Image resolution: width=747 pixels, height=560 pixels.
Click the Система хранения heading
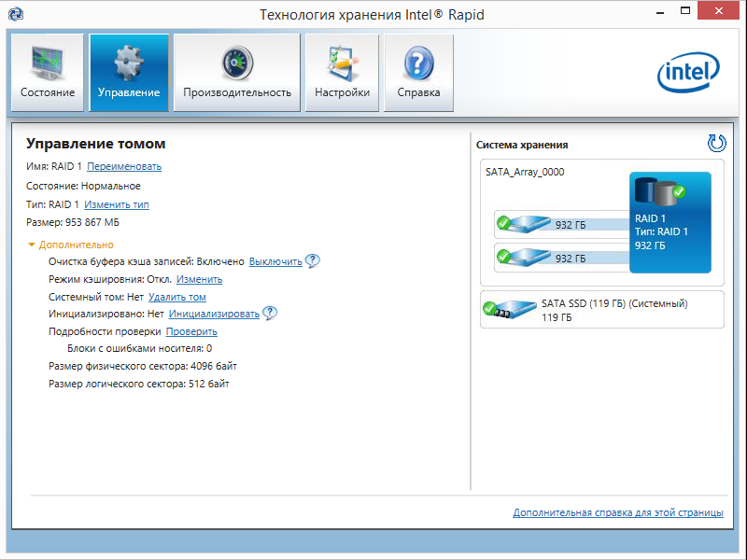coord(522,146)
